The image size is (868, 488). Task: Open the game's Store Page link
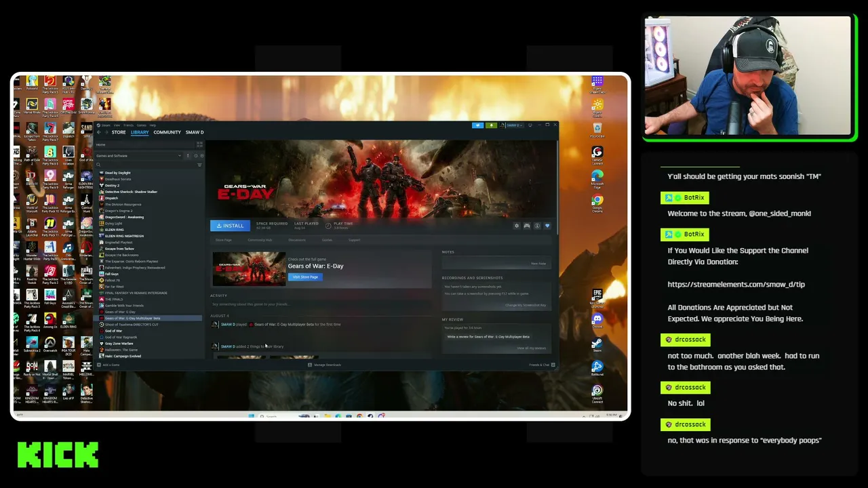(x=223, y=240)
